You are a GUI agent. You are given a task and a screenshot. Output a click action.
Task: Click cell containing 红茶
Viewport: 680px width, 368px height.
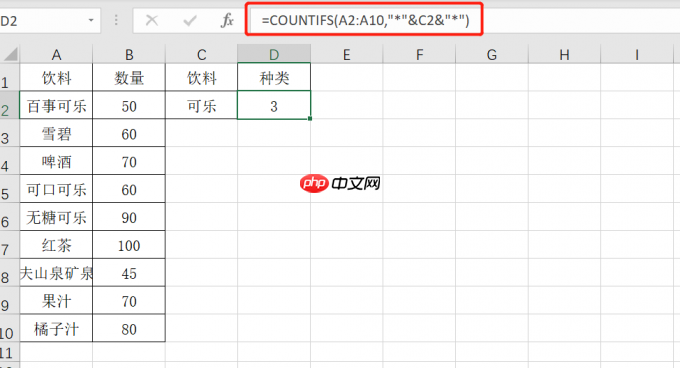coord(56,244)
